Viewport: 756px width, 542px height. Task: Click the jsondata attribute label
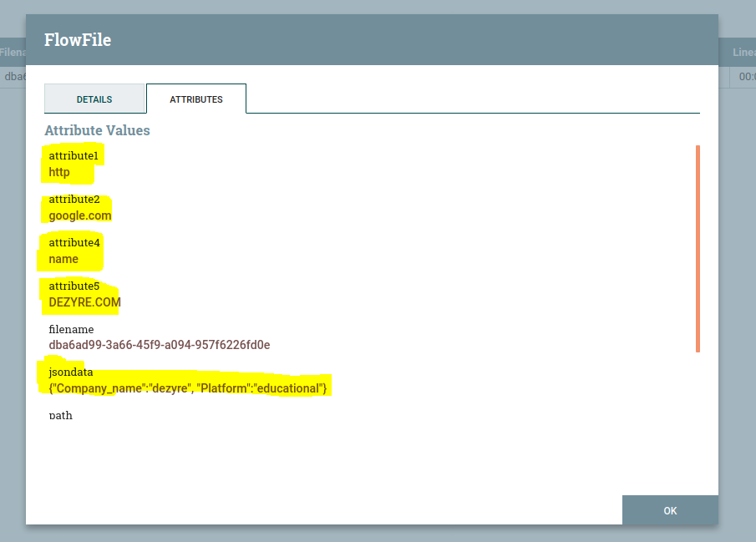coord(71,372)
